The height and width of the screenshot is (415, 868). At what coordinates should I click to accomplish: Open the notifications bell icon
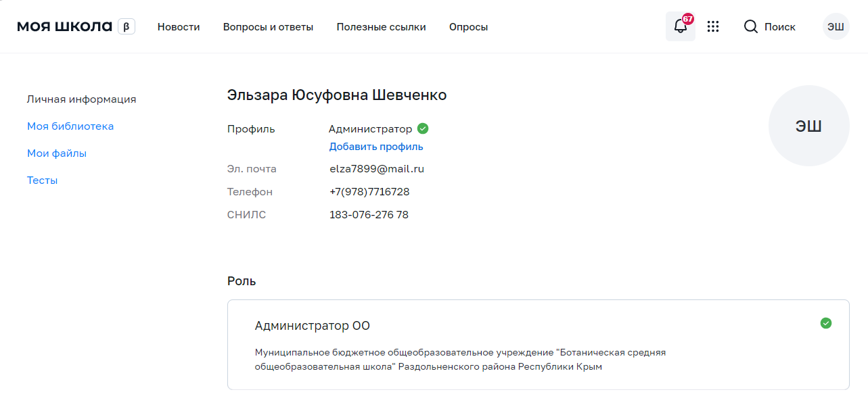pos(680,27)
